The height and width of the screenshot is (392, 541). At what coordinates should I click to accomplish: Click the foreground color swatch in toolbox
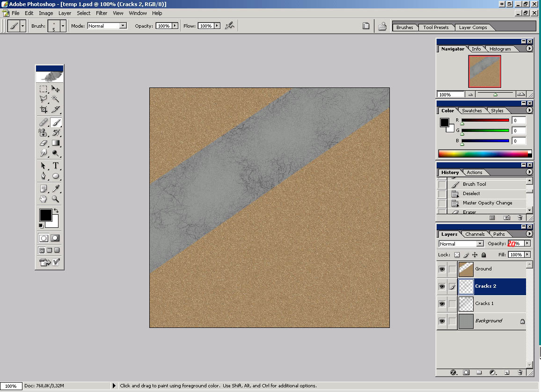45,215
